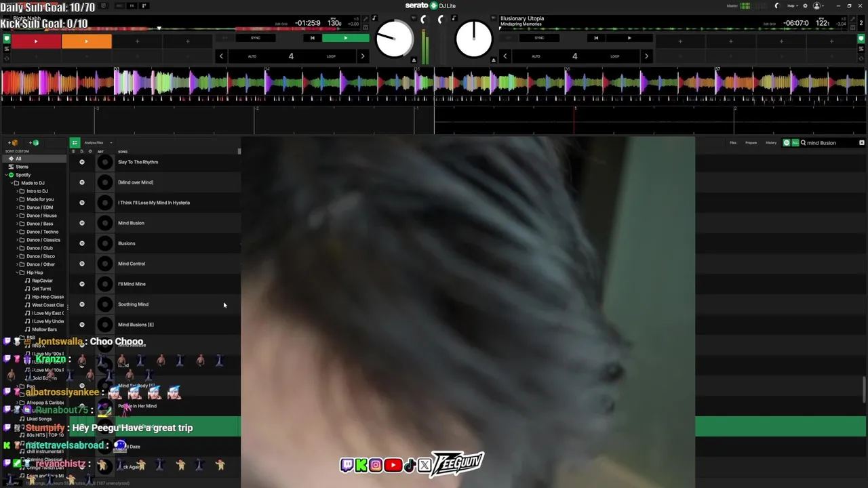The width and height of the screenshot is (868, 488).
Task: Toggle key lock note icon on deck 2
Action: [454, 18]
